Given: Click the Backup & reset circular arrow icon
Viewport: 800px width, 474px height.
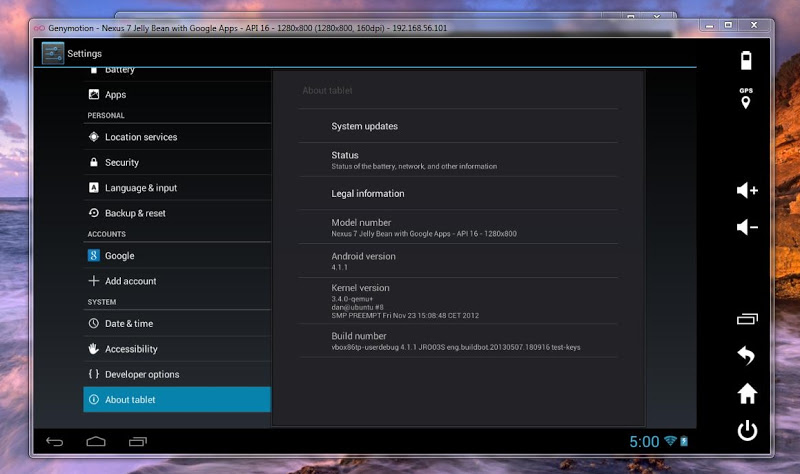Looking at the screenshot, I should 94,213.
